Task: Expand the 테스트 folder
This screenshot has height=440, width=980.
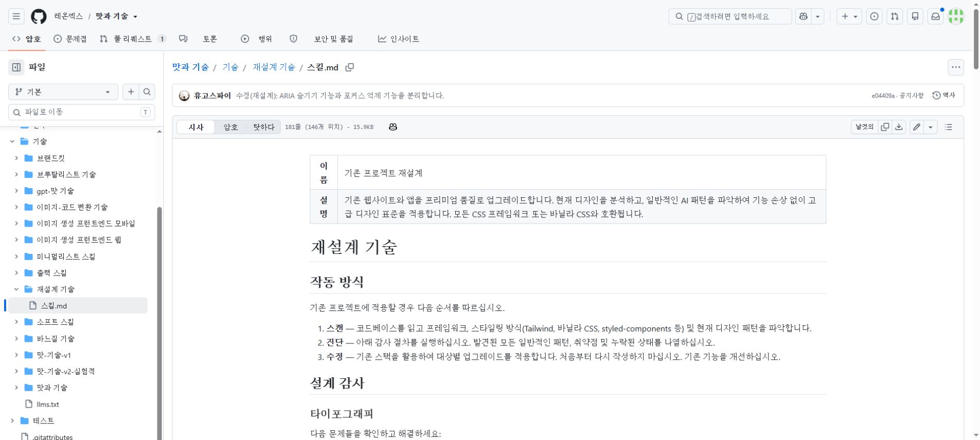Action: pos(12,420)
